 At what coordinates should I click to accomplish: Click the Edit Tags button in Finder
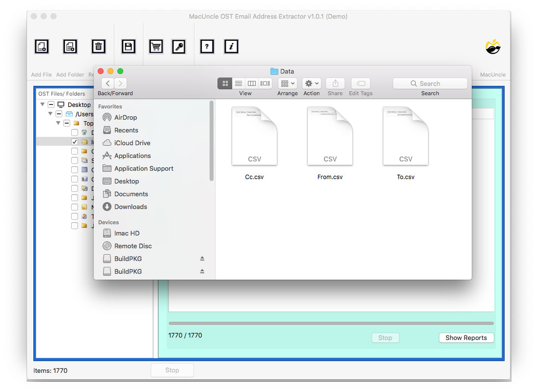tap(361, 83)
